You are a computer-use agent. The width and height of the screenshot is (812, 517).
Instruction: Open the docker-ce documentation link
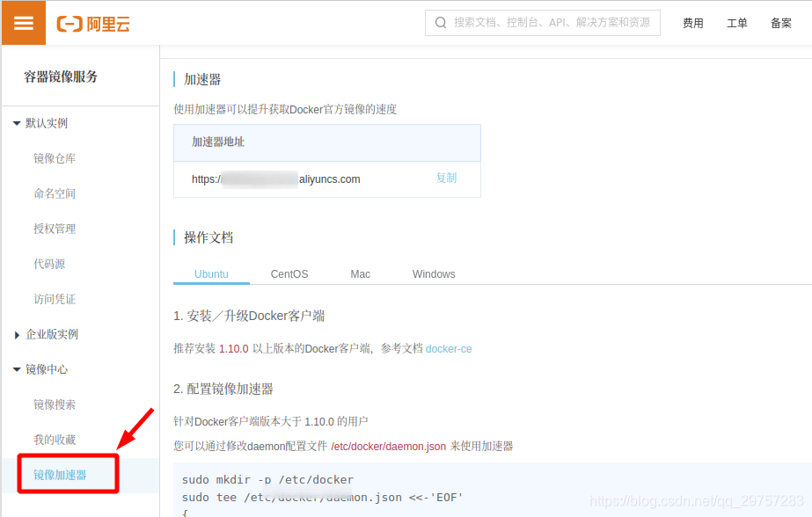(449, 349)
